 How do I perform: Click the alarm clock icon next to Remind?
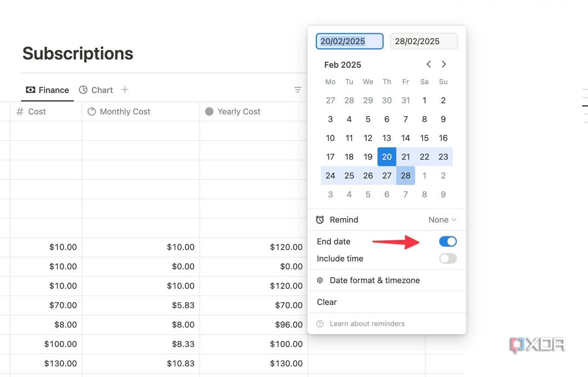320,220
